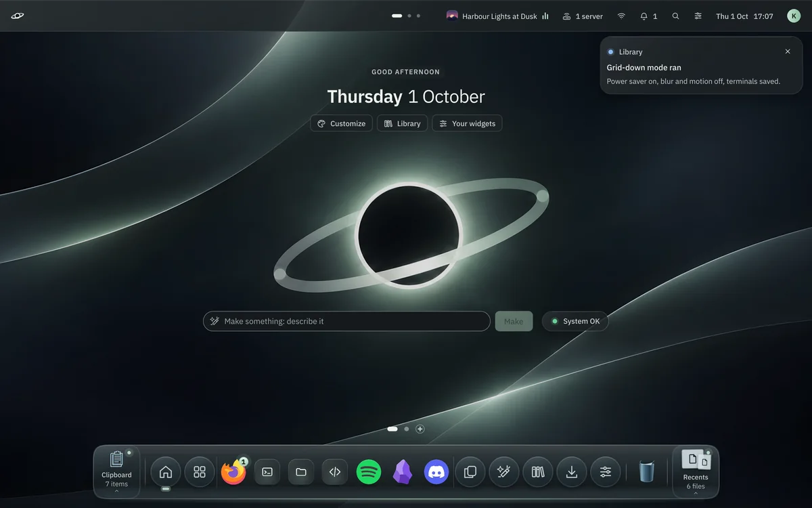The width and height of the screenshot is (812, 508).
Task: Open the sliders settings icon in the dock
Action: coord(606,471)
